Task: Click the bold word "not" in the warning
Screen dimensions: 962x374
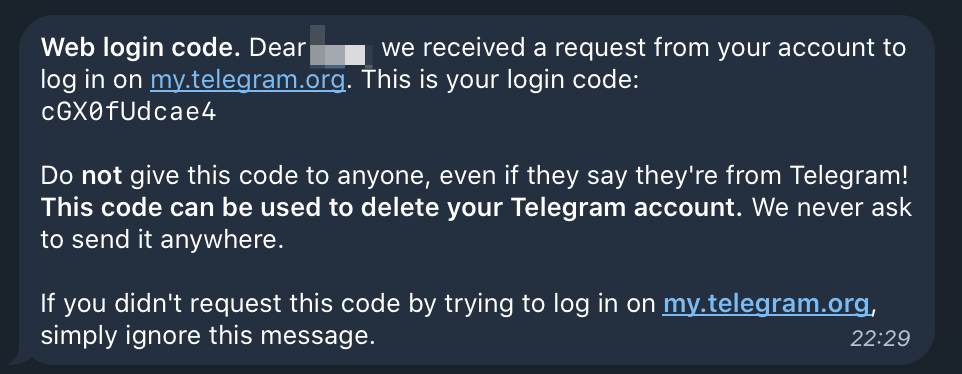Action: pyautogui.click(x=101, y=177)
